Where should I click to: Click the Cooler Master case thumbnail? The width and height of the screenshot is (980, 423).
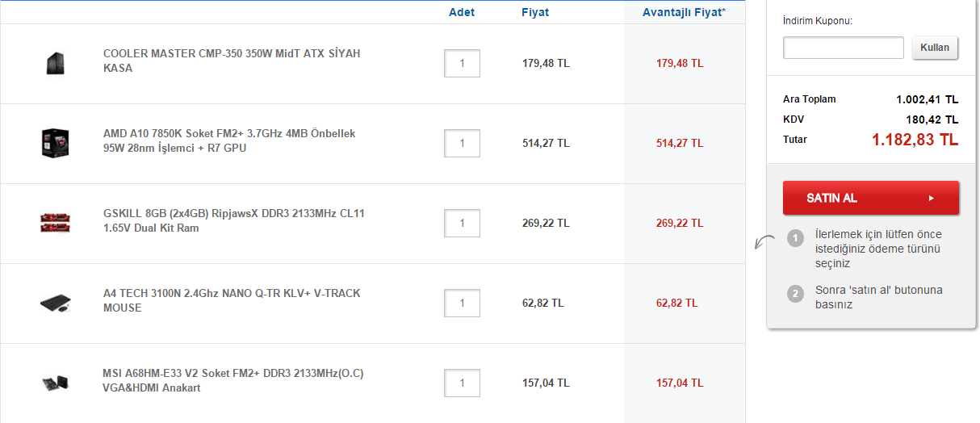56,63
